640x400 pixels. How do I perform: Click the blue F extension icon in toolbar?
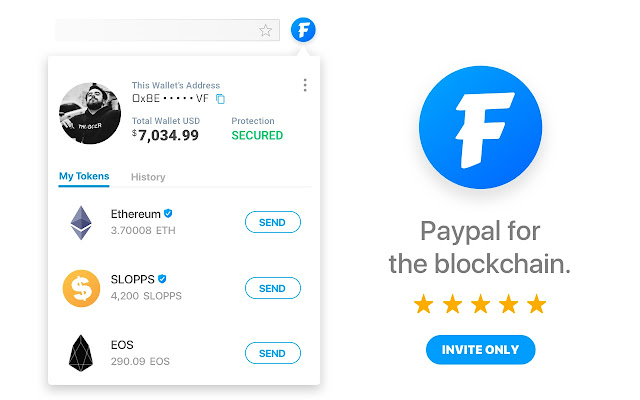pyautogui.click(x=304, y=29)
